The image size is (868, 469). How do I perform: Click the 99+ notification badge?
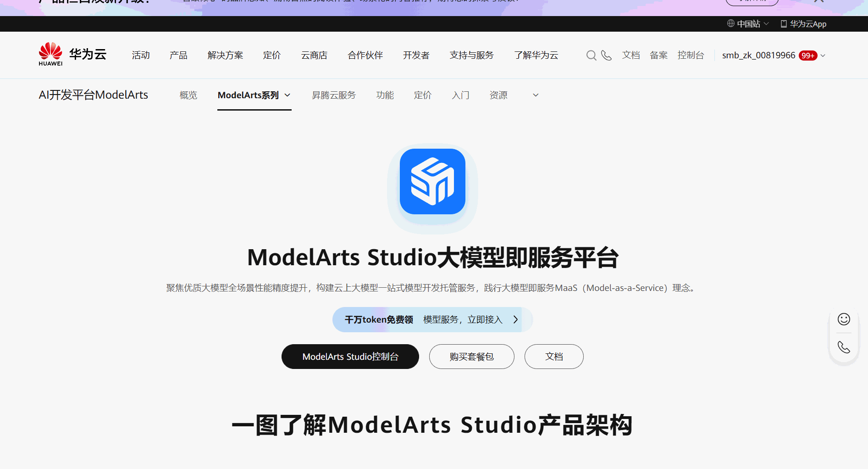[808, 56]
